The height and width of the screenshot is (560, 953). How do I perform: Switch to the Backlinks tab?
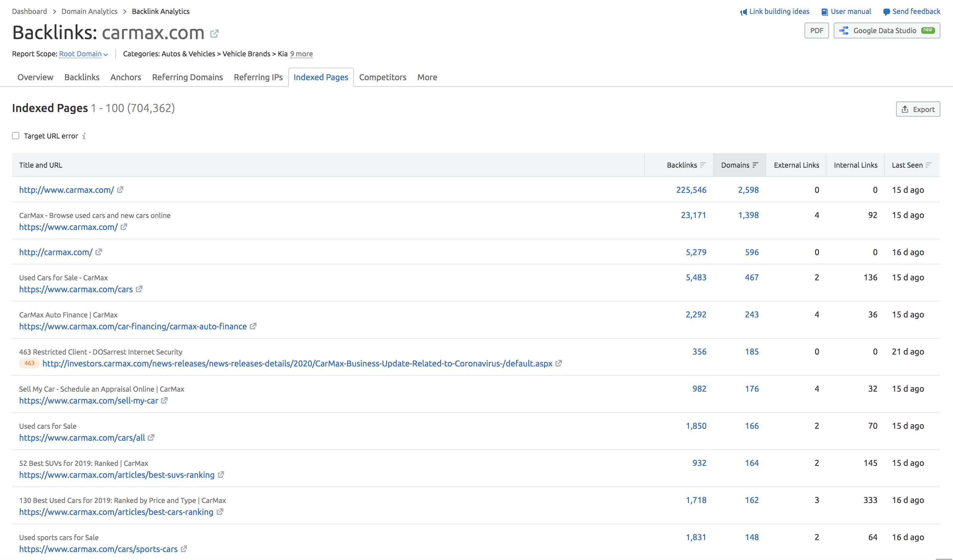[x=81, y=77]
